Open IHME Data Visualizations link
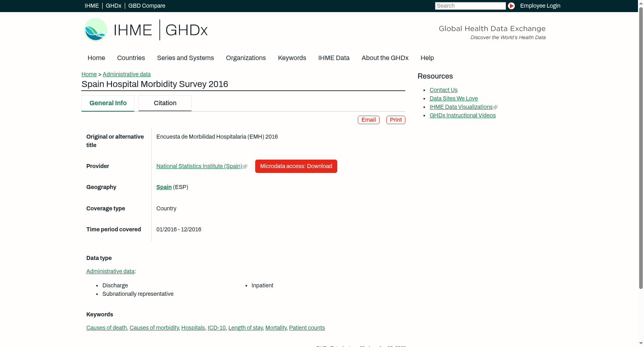This screenshot has width=644, height=347. click(x=461, y=107)
